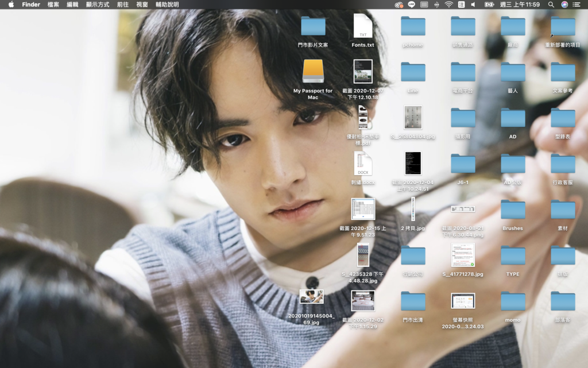Select the 藝人 folder
The height and width of the screenshot is (368, 588).
pyautogui.click(x=513, y=72)
